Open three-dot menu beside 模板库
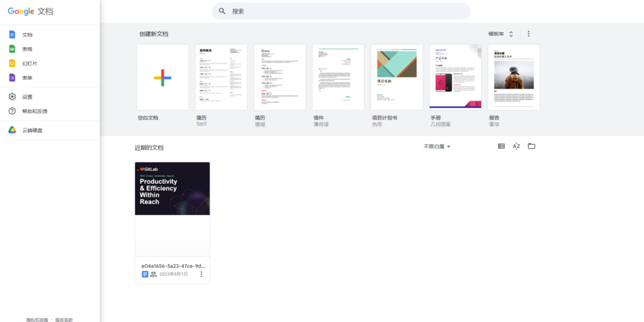The width and height of the screenshot is (644, 322). coord(528,34)
